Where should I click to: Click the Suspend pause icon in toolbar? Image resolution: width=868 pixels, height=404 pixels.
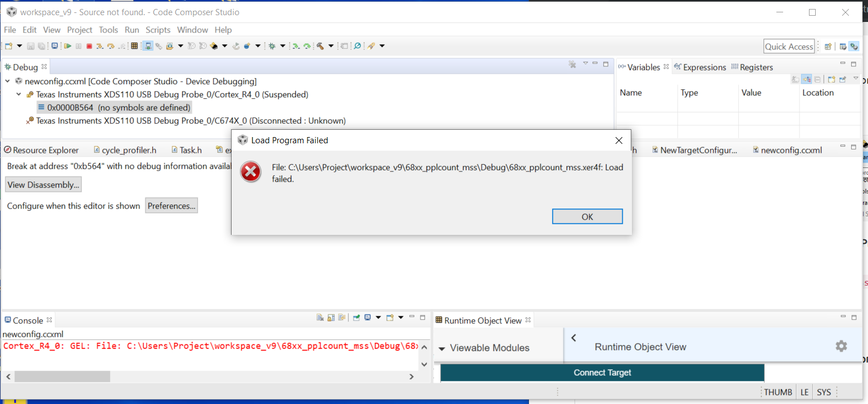point(79,46)
